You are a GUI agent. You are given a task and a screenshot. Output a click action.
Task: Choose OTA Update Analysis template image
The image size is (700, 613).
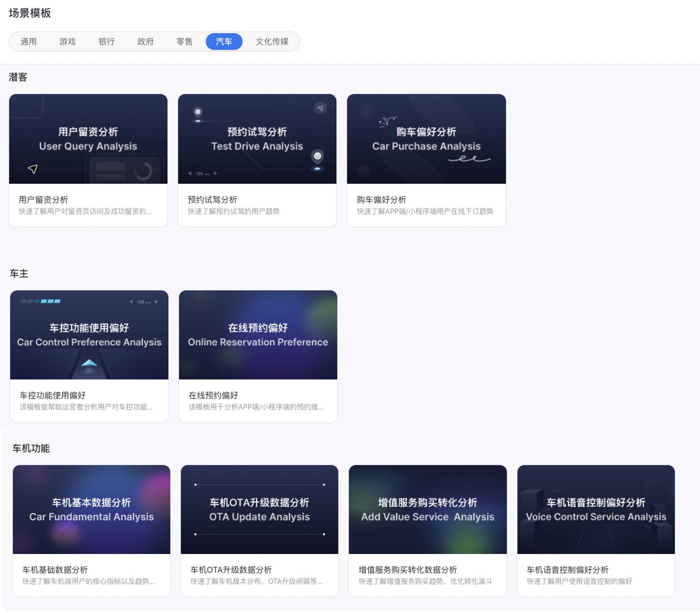tap(259, 510)
